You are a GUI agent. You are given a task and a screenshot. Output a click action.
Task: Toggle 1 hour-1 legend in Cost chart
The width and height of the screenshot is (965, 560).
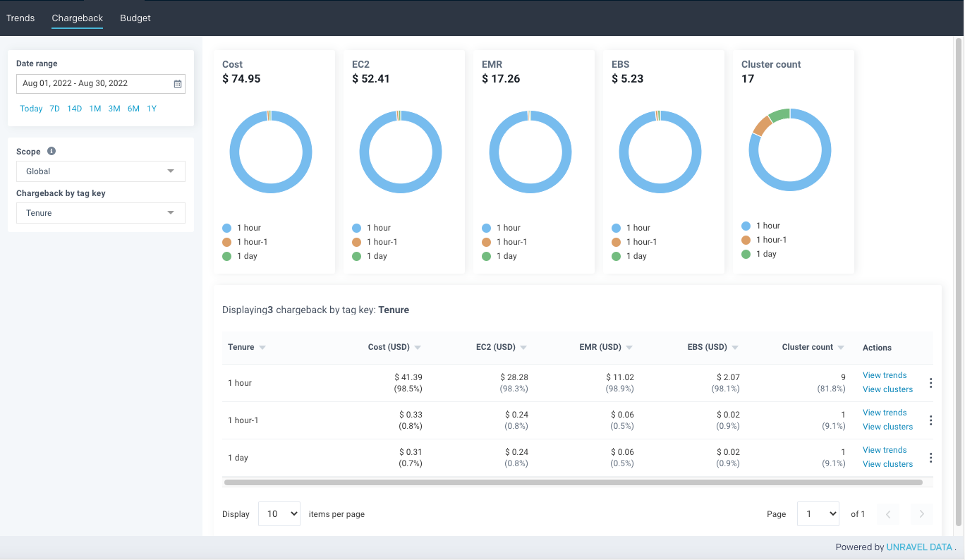[245, 242]
